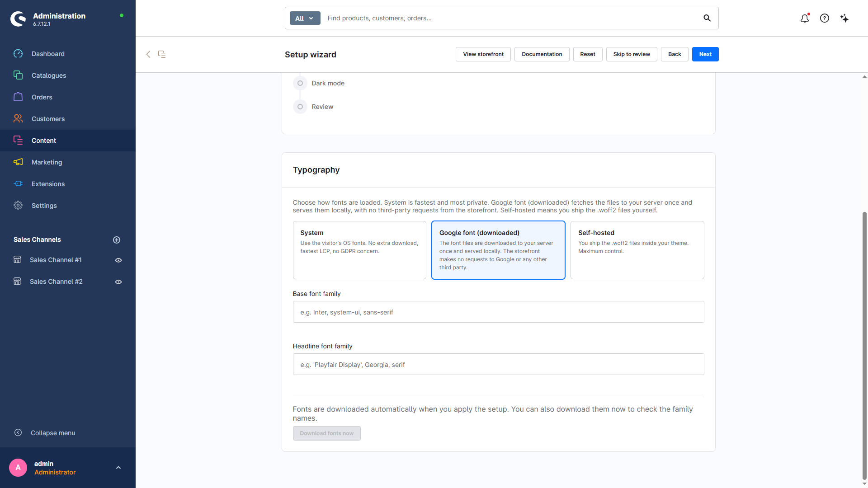Click the Next button

(x=705, y=54)
